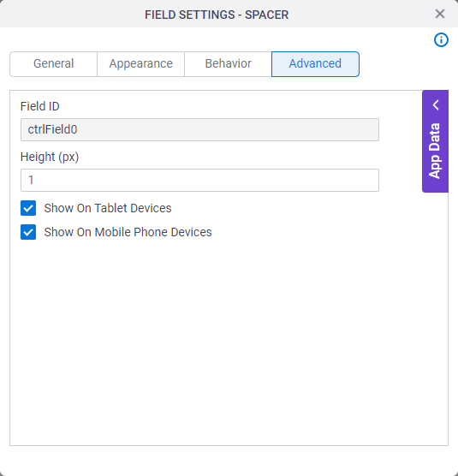Viewport: 458px width, 476px height.
Task: Click the value 1 in the Height field
Action: pyautogui.click(x=31, y=181)
